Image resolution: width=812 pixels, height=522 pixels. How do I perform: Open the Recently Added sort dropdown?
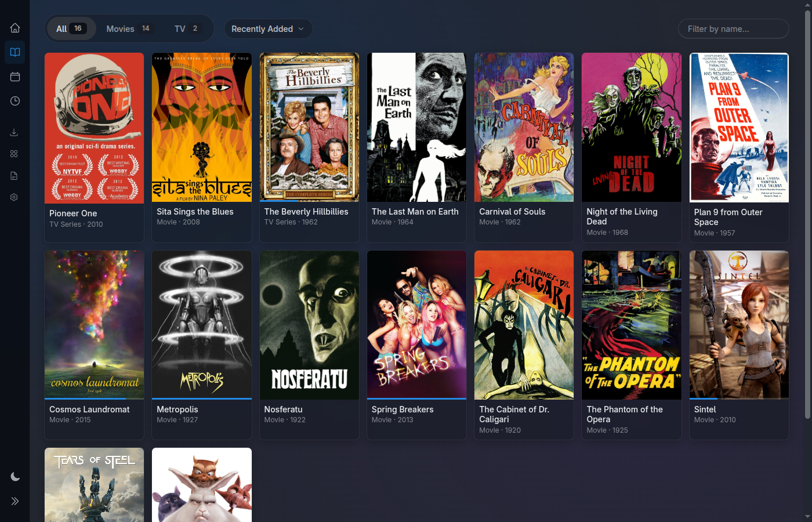(268, 28)
